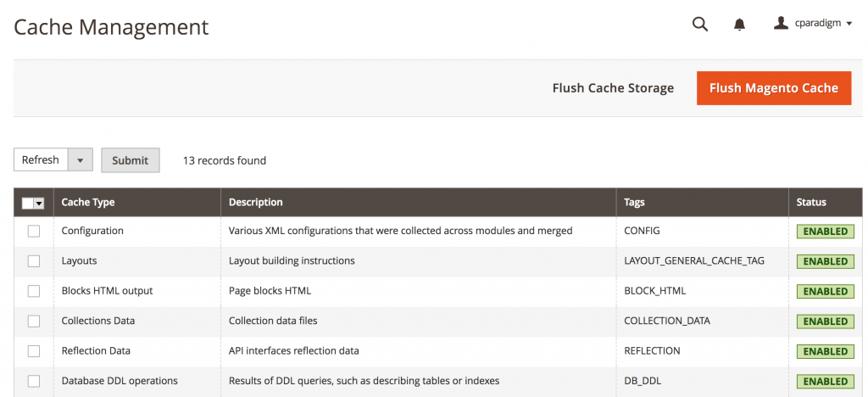
Task: Expand the select-all checkbox dropdown arrow
Action: click(39, 203)
